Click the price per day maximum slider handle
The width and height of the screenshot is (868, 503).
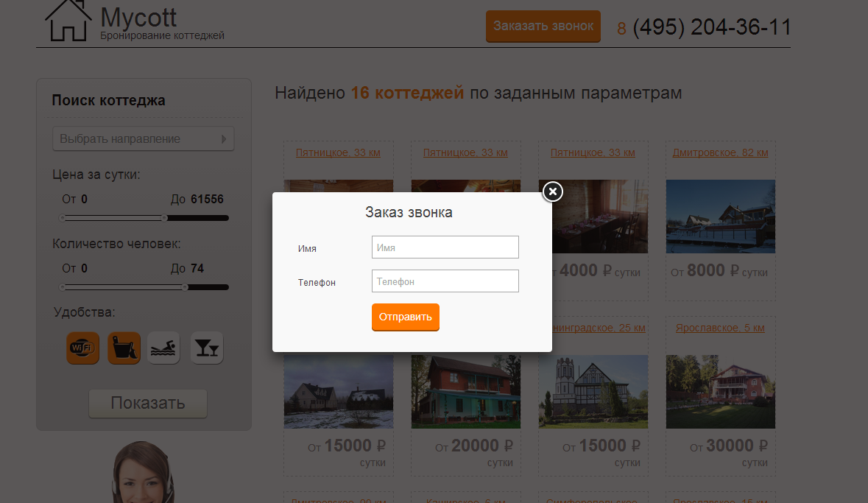click(x=164, y=218)
